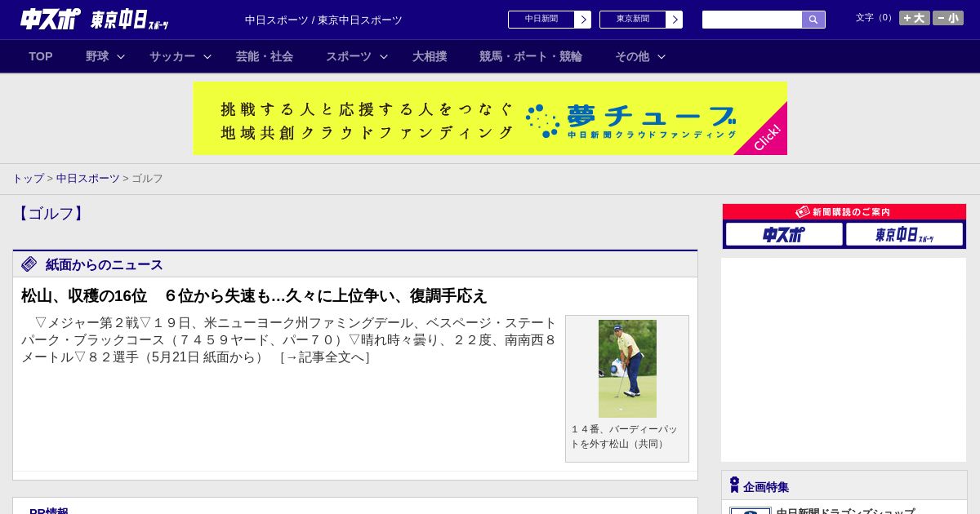Open the Matsuyama putting photo thumbnail

pyautogui.click(x=627, y=369)
